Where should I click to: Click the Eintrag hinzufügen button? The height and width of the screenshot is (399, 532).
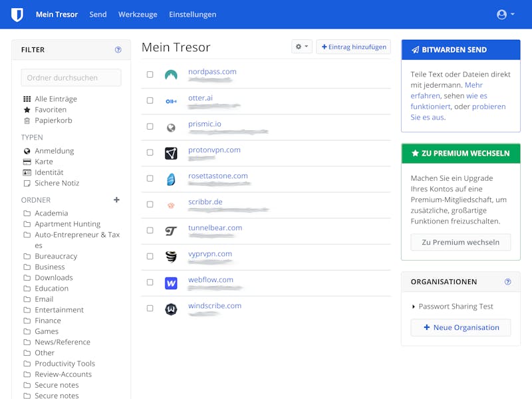coord(354,47)
